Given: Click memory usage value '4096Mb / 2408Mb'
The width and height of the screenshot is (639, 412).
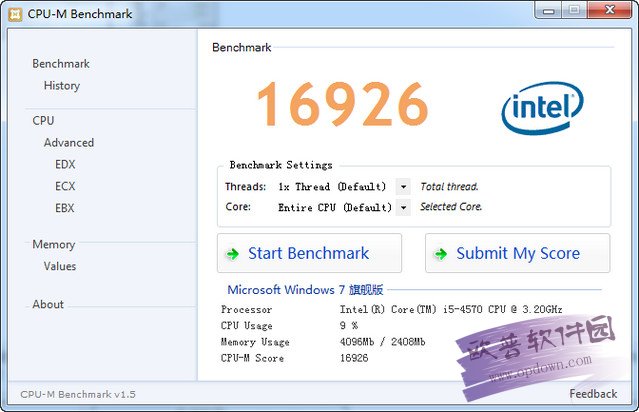Looking at the screenshot, I should (x=382, y=342).
